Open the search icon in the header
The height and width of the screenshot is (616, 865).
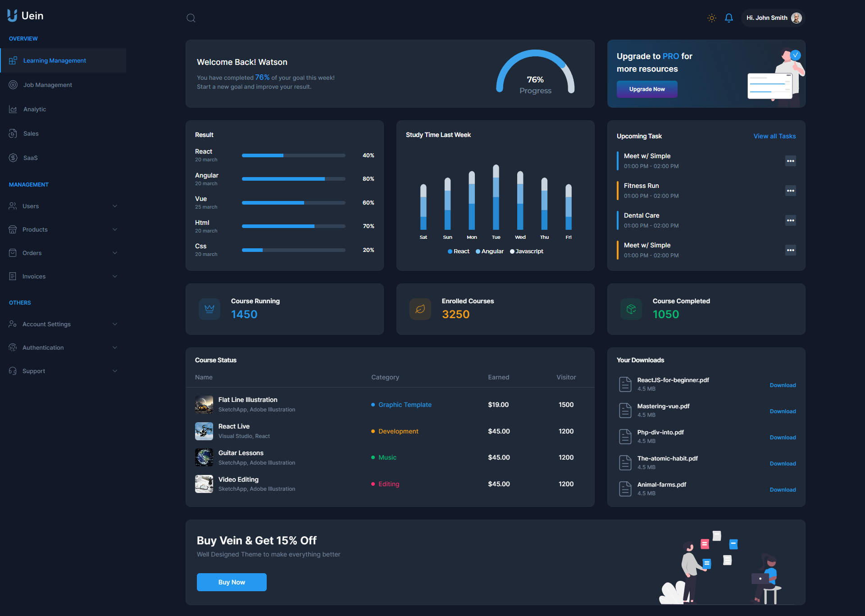tap(191, 18)
